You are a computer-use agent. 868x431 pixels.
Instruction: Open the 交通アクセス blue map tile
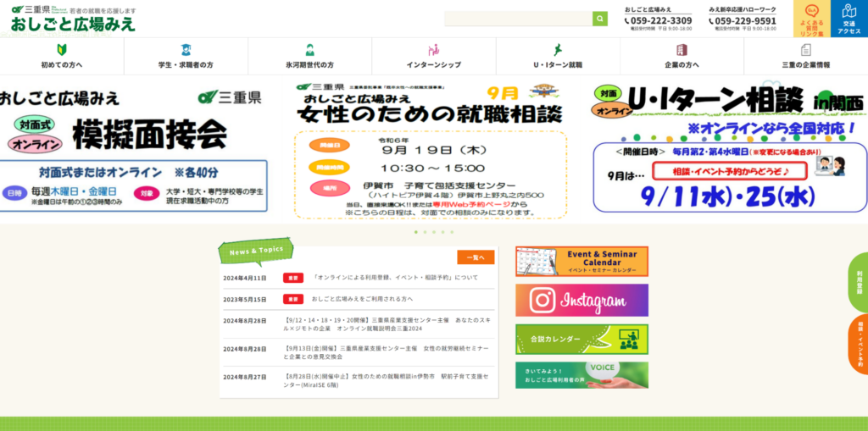[x=849, y=19]
